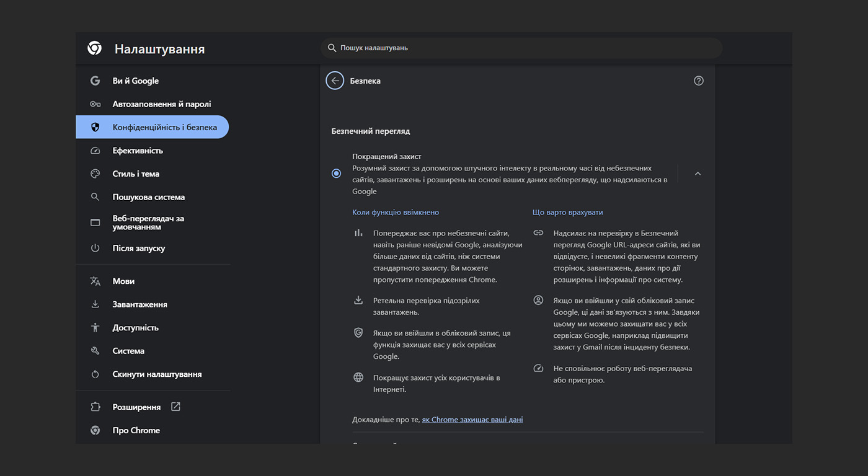The height and width of the screenshot is (476, 868).
Task: Click the magnifier icon in settings search
Action: (332, 48)
